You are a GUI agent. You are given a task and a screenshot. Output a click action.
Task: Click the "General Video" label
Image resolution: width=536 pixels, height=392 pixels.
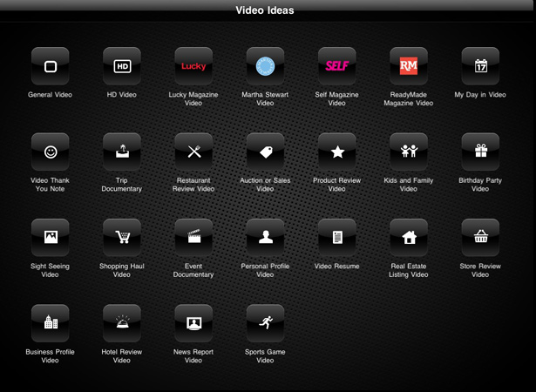50,95
